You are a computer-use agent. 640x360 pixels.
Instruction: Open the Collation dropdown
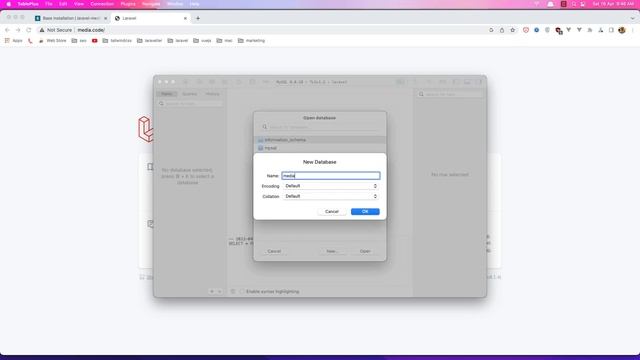[331, 196]
